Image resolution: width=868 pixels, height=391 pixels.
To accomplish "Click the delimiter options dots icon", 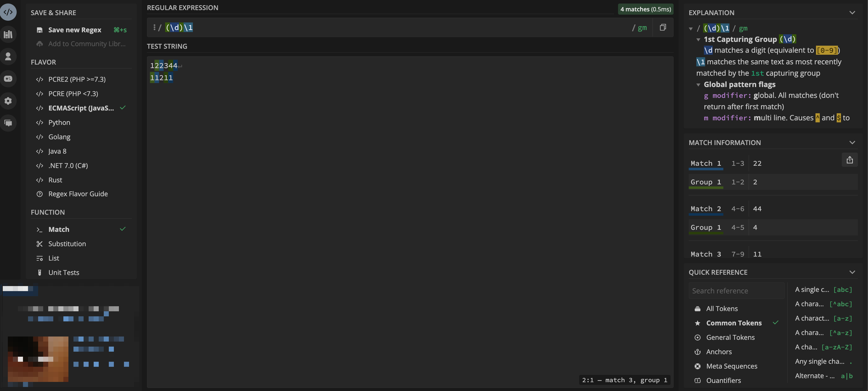I will point(154,27).
